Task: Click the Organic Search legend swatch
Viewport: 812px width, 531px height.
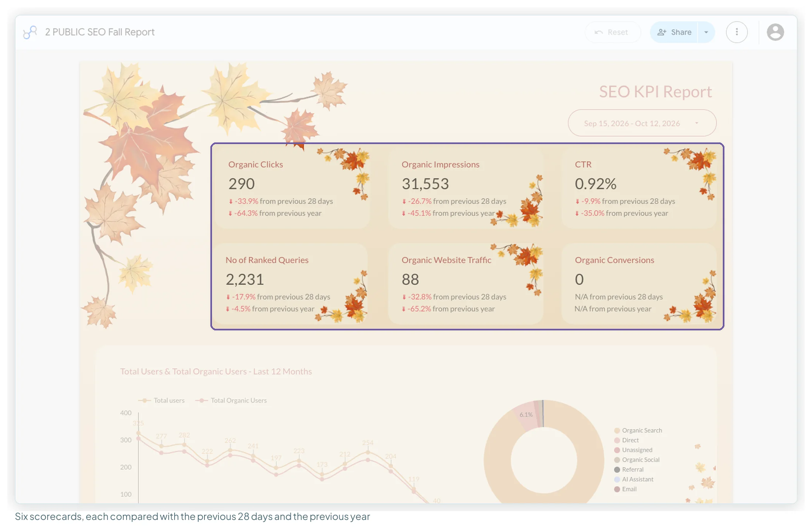Action: pyautogui.click(x=617, y=431)
